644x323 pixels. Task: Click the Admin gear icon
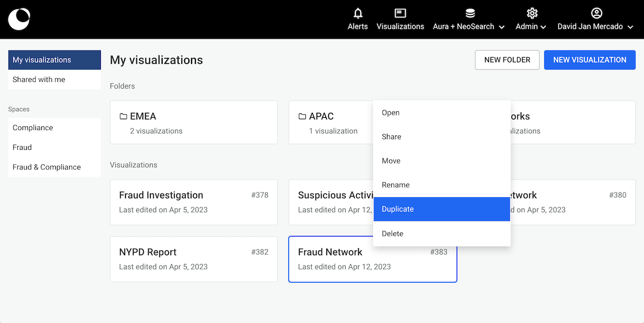[532, 13]
